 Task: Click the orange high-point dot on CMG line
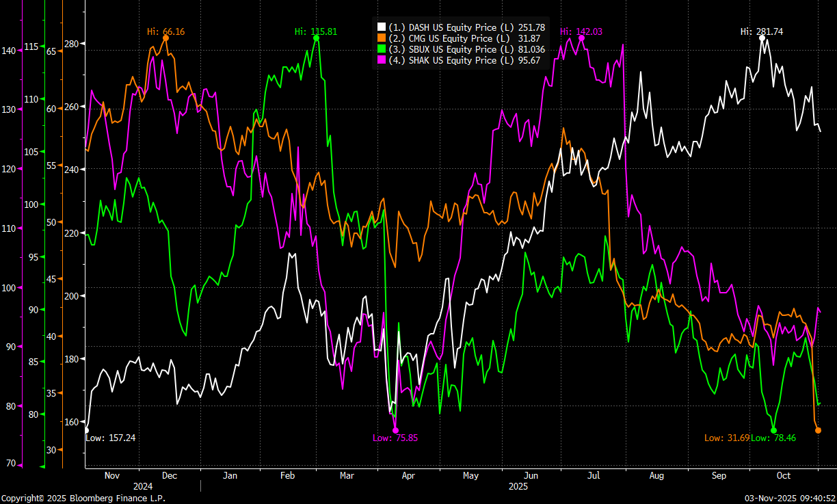point(165,38)
